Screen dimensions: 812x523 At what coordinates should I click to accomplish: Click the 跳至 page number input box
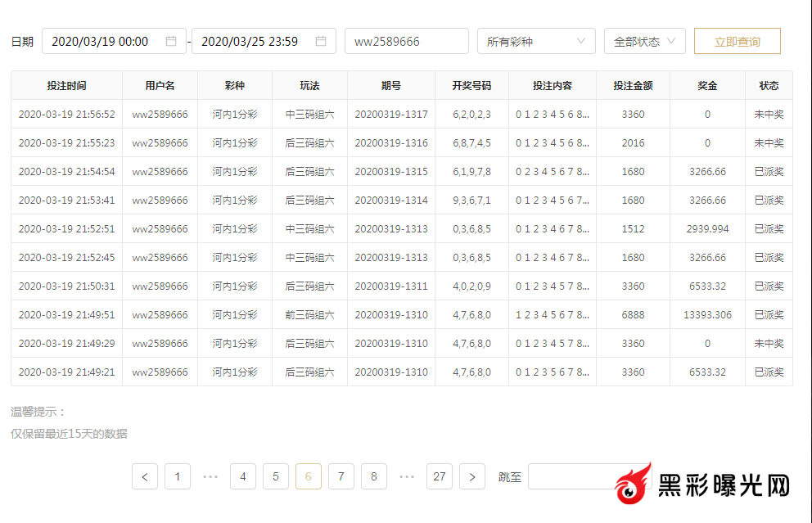pos(571,476)
